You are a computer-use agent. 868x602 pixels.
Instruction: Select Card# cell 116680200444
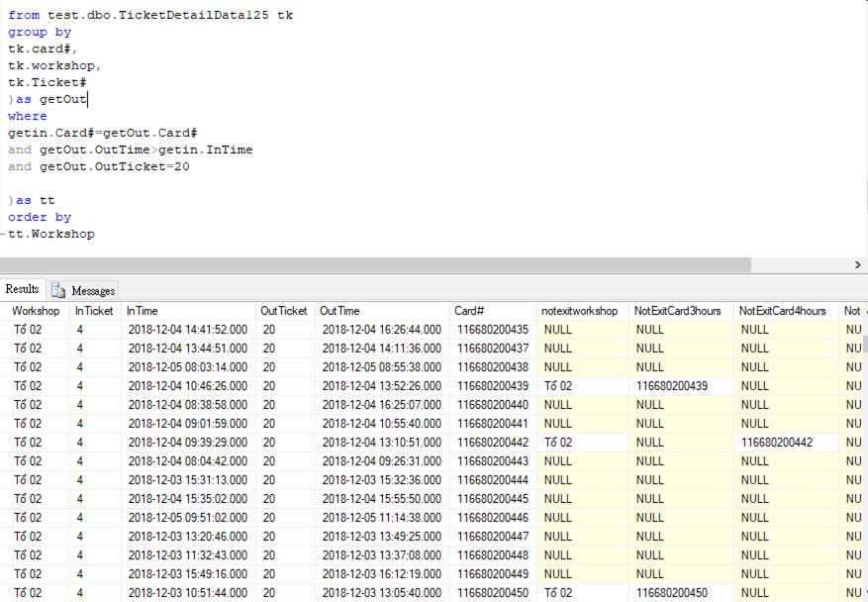[x=493, y=480]
